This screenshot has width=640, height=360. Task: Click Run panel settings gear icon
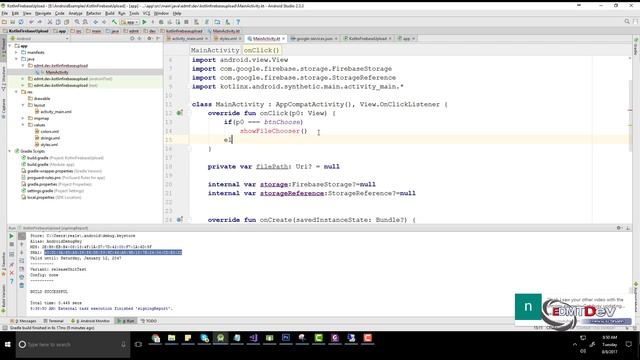tap(619, 228)
